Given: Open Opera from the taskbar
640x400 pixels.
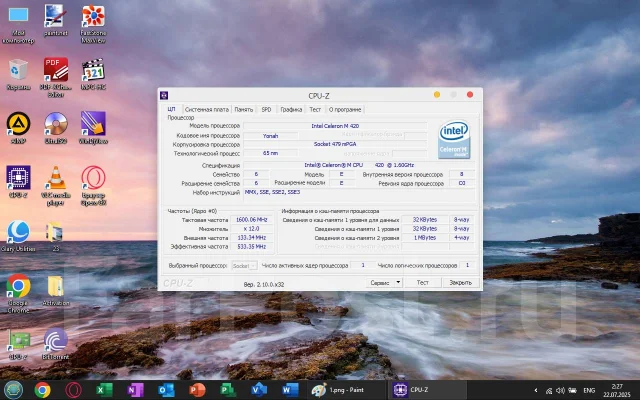Looking at the screenshot, I should (x=73, y=390).
